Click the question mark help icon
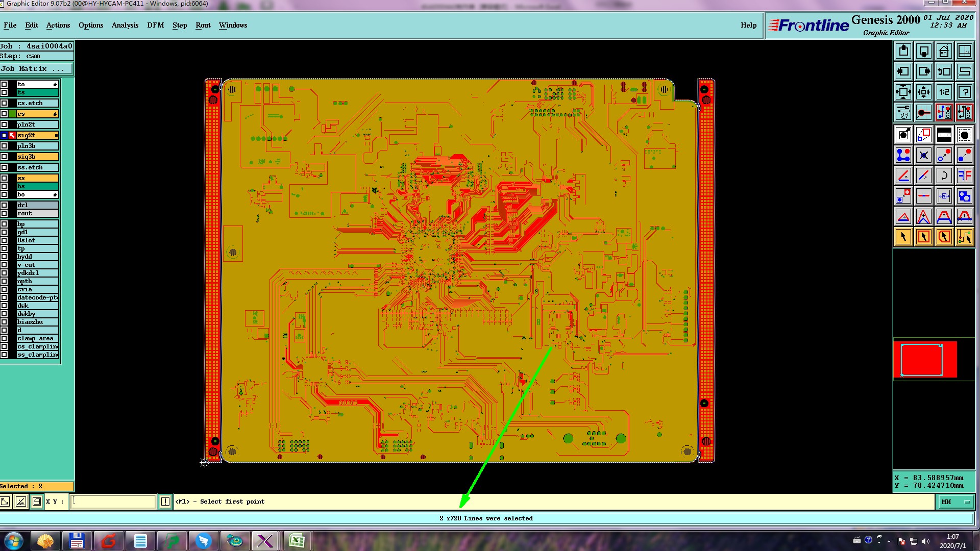 tap(964, 92)
